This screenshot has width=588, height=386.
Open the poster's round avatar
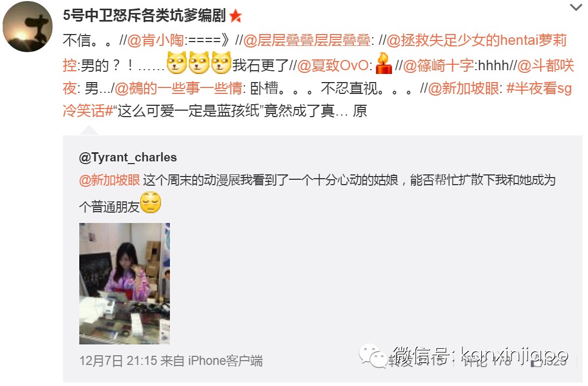click(x=28, y=26)
